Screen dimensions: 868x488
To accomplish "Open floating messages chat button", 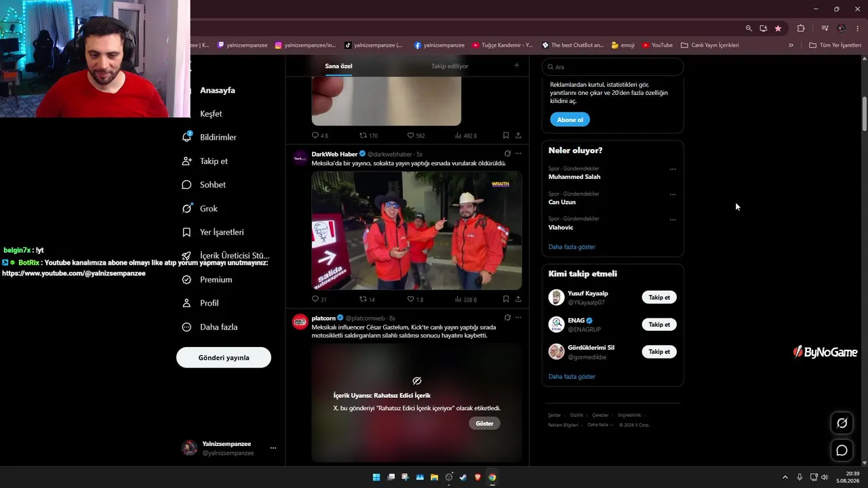I will point(842,450).
